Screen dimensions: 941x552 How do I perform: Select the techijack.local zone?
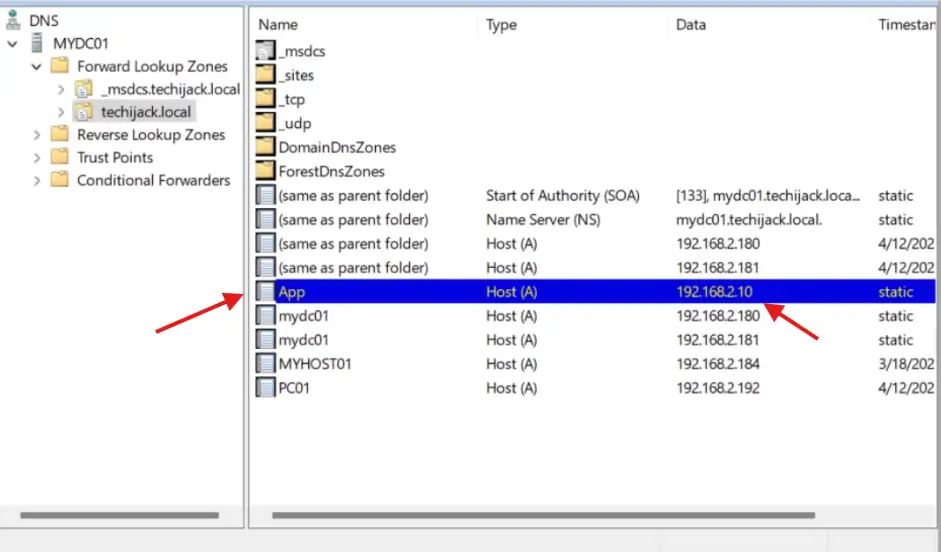[146, 112]
